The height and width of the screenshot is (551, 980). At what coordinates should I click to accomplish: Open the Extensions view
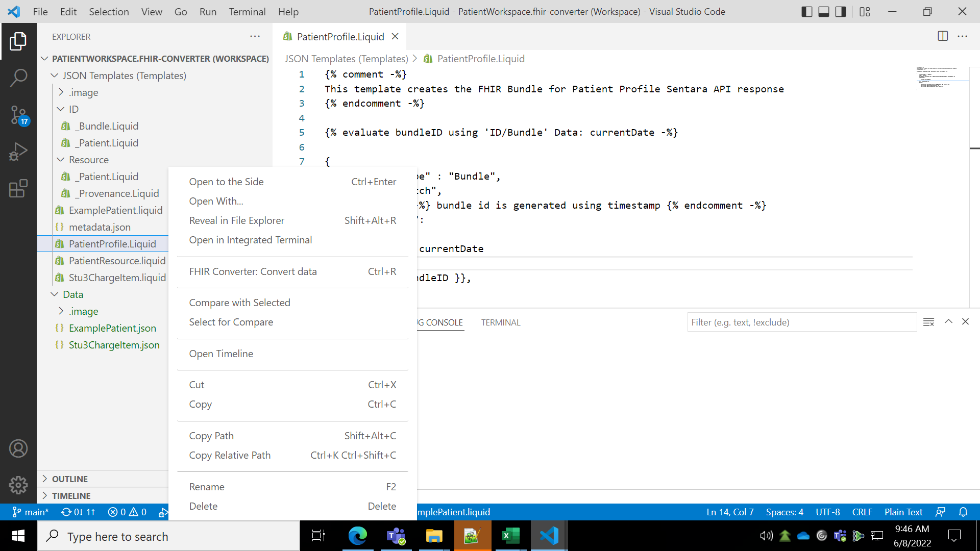click(19, 189)
